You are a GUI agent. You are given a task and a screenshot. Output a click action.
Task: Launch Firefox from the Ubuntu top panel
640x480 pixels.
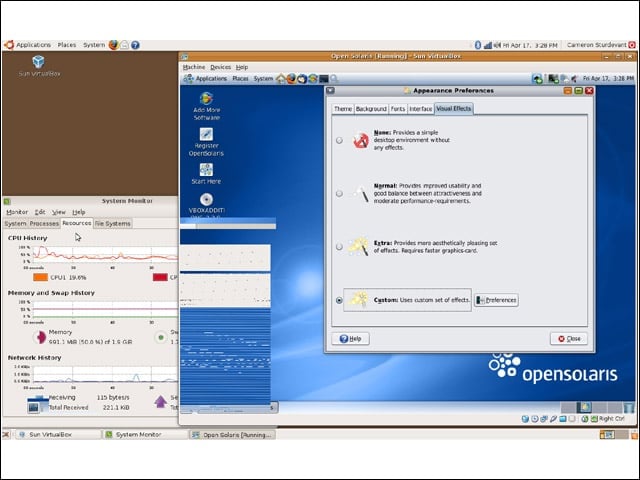pos(113,45)
